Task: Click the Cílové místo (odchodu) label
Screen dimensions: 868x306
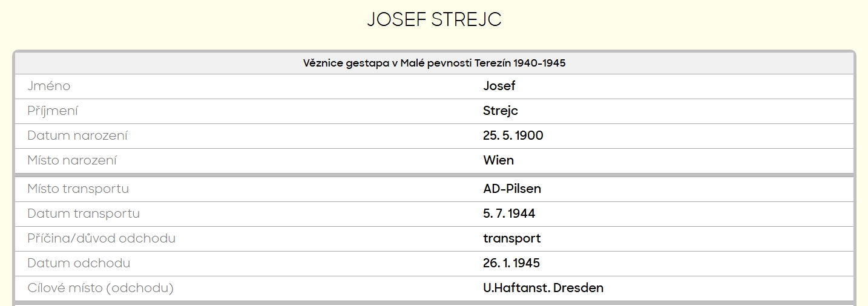Action: click(x=100, y=288)
